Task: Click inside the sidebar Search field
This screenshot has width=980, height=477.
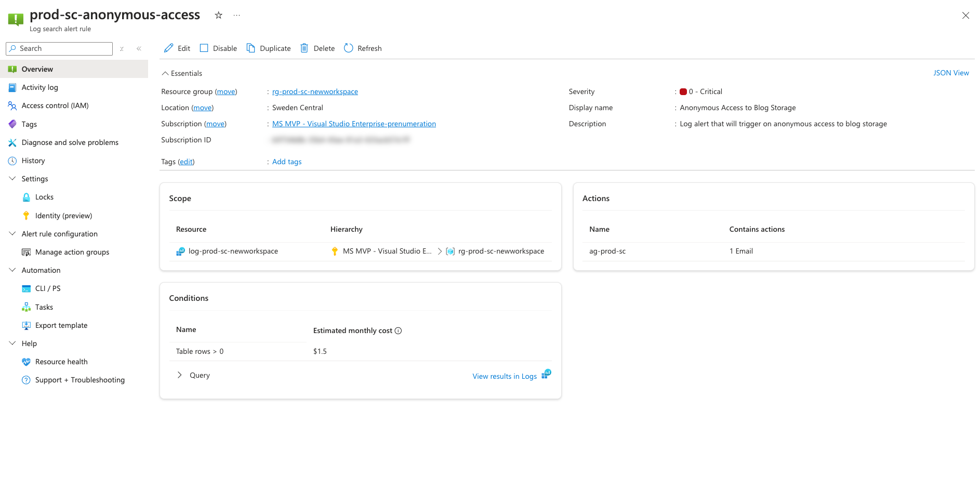Action: pos(59,48)
